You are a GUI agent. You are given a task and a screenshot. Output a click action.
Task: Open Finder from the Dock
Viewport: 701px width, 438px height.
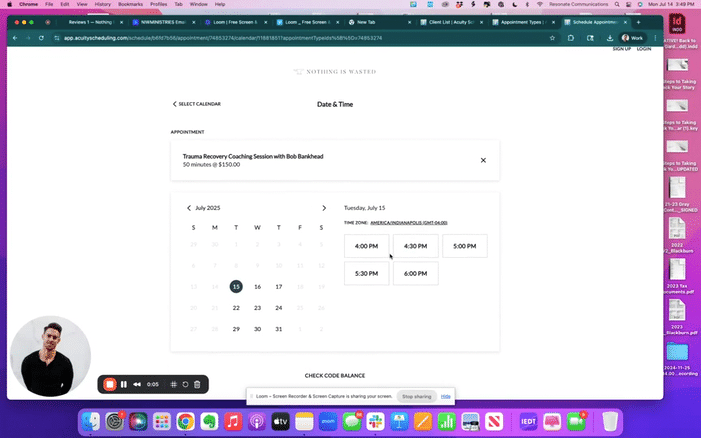coord(91,421)
